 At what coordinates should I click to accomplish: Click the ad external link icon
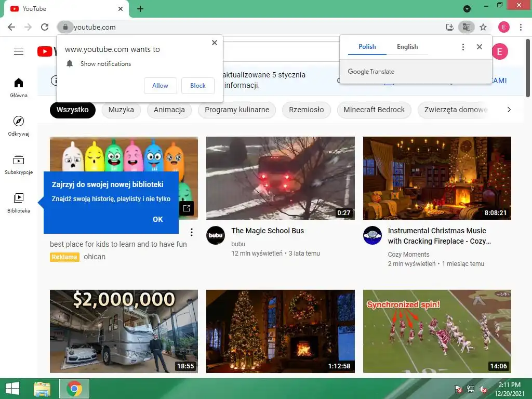(187, 208)
